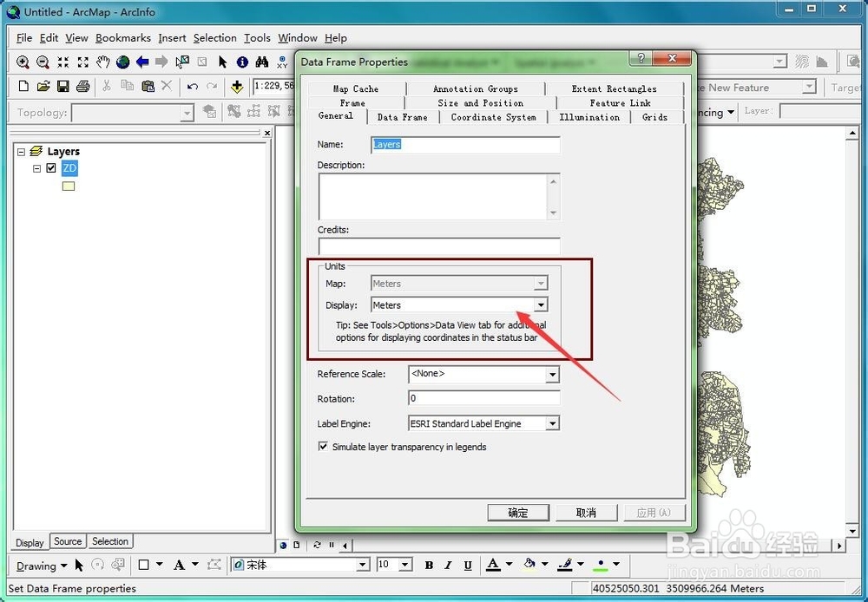Click the fill color bucket icon
868x602 pixels.
pyautogui.click(x=529, y=565)
